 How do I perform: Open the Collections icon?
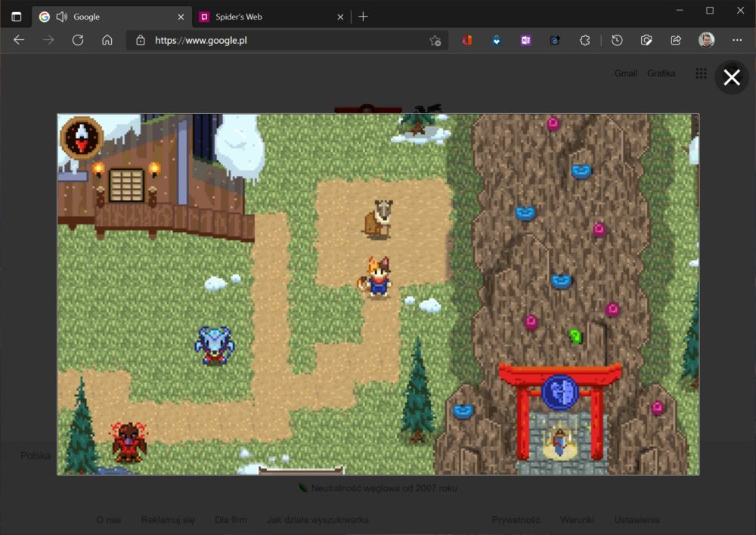[x=646, y=41]
